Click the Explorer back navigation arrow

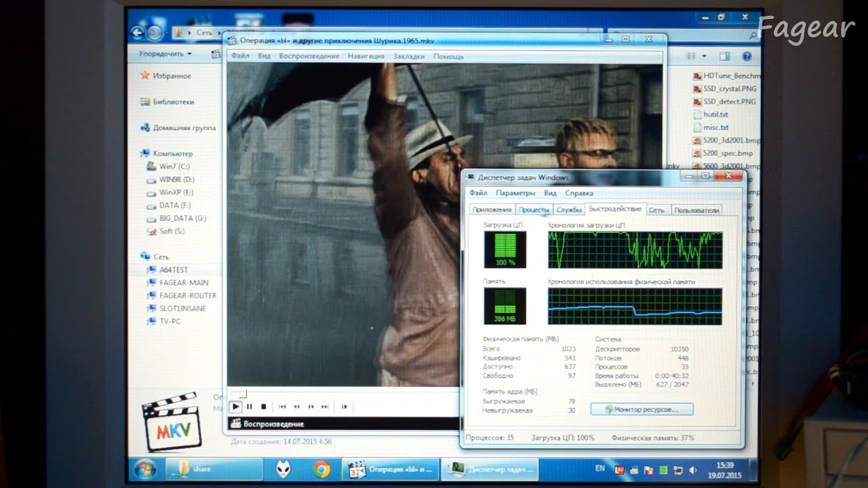click(138, 32)
